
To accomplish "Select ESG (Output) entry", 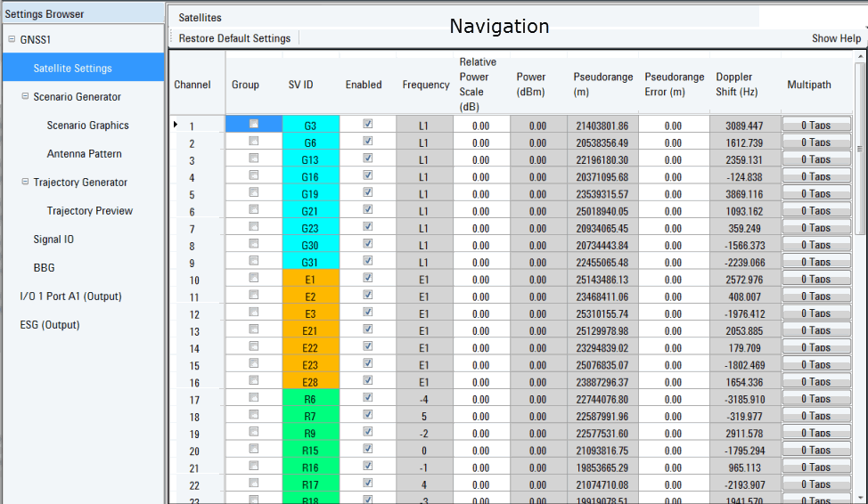I will click(x=49, y=325).
